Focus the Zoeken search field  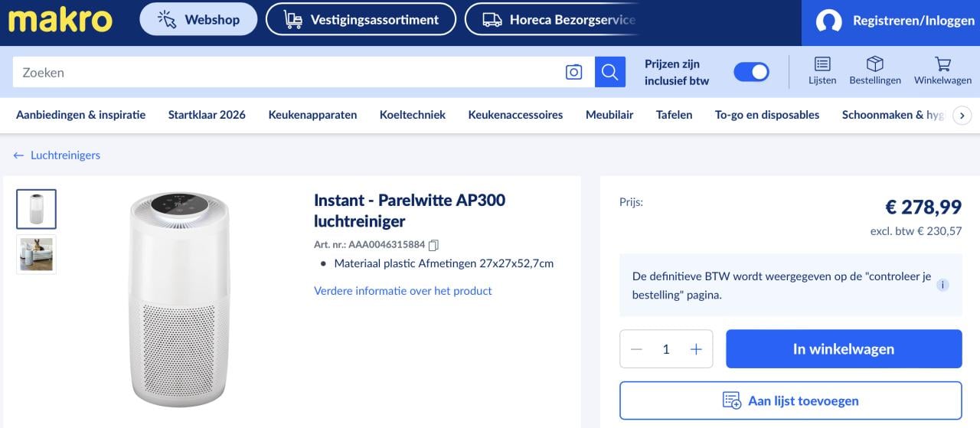288,72
